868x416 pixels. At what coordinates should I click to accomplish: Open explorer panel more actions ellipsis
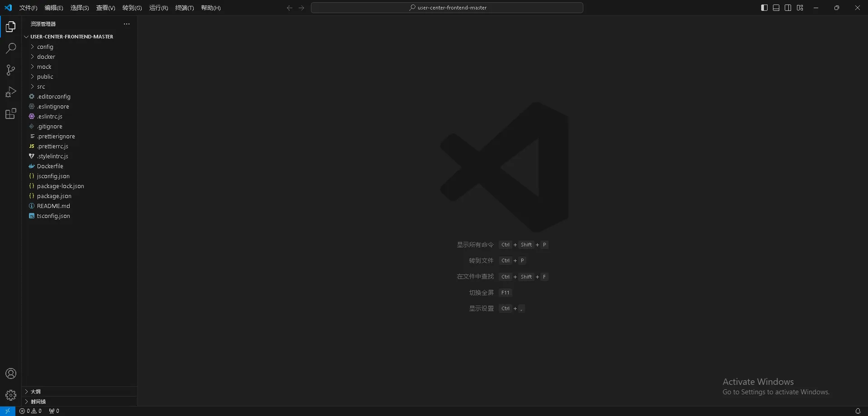pyautogui.click(x=127, y=24)
